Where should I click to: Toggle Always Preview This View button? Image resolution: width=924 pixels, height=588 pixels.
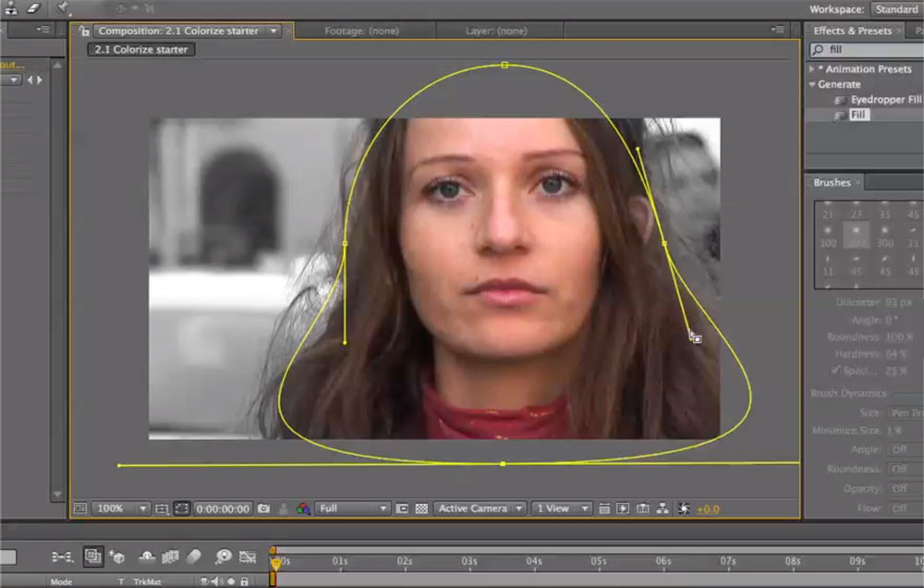click(x=80, y=508)
